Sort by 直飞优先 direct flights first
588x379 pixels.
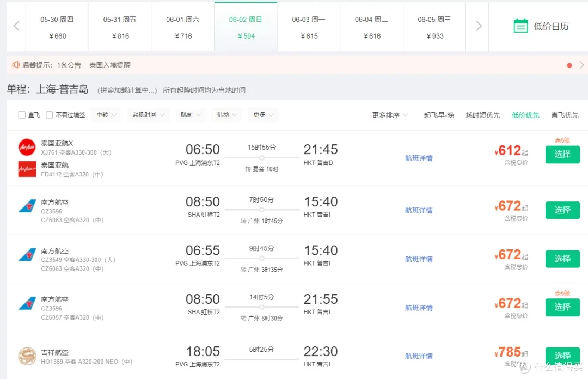[x=565, y=115]
